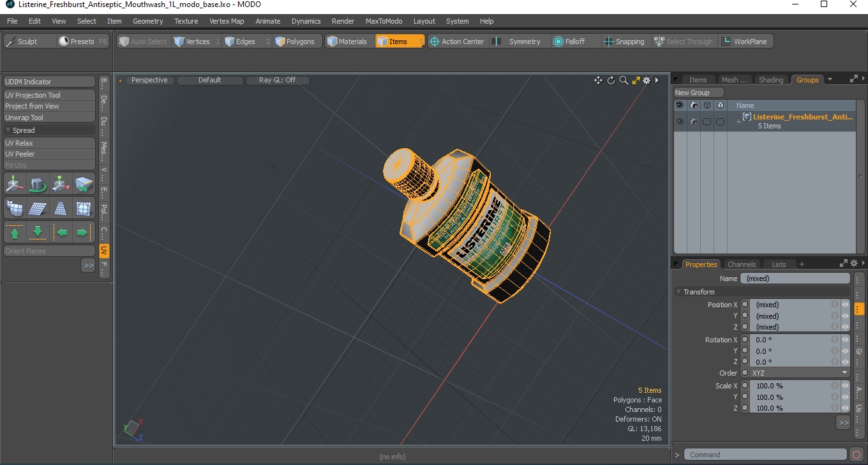Click the Command input field

[766, 455]
